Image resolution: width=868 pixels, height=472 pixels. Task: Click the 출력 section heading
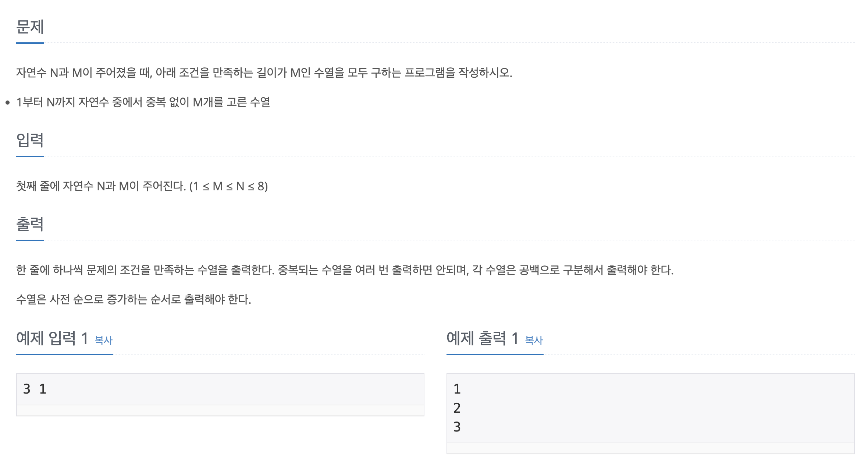click(30, 224)
